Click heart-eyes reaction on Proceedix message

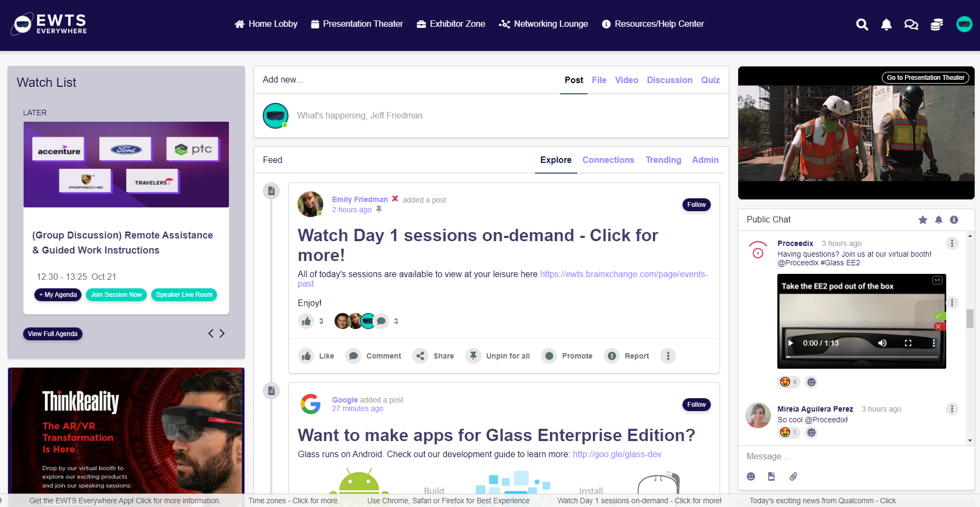[788, 382]
